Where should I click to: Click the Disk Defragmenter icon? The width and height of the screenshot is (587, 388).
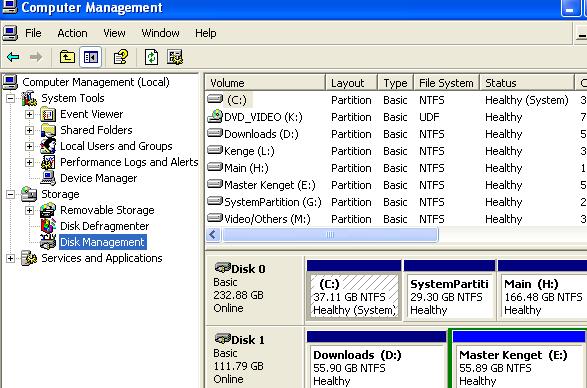[48, 226]
